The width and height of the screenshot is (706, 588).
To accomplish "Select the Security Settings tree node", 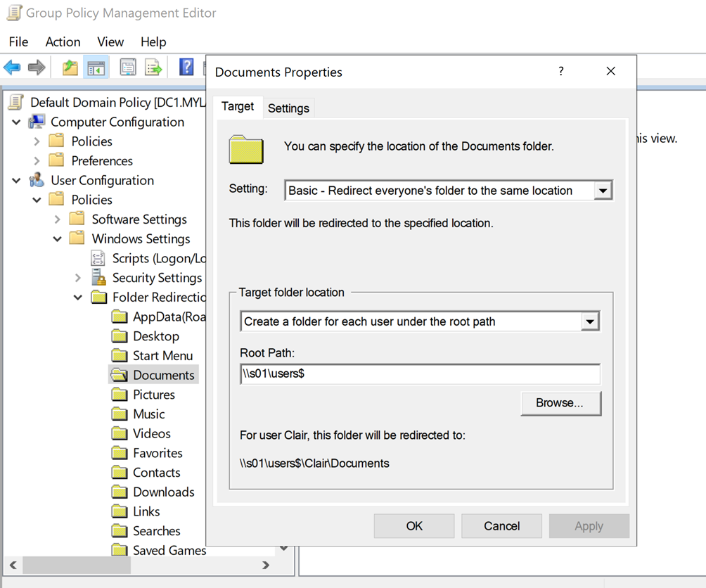I will [157, 278].
